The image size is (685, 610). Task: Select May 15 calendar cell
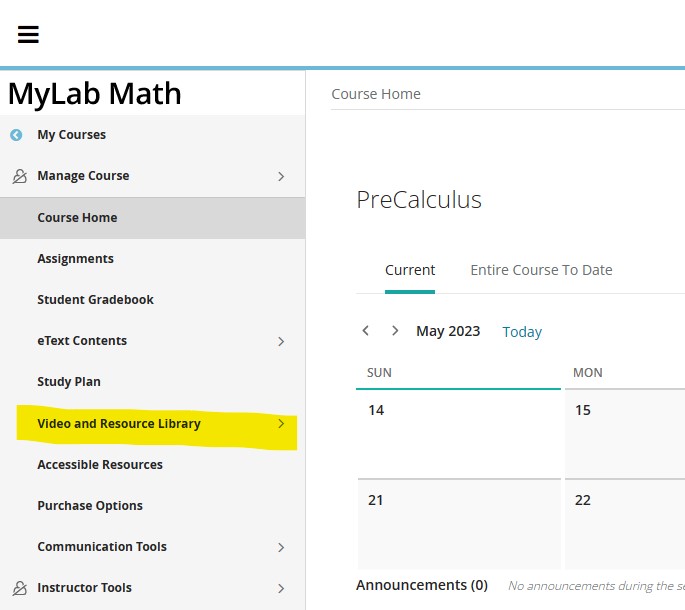click(625, 433)
